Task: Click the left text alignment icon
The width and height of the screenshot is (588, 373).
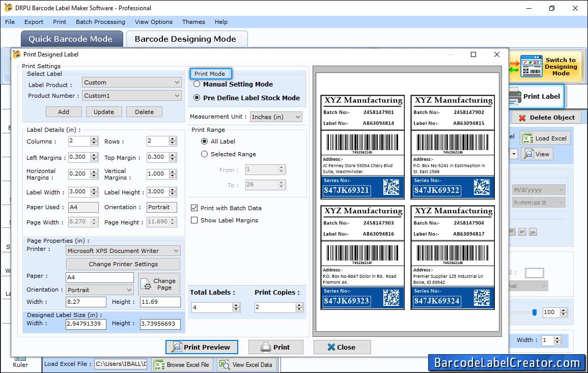Action: tap(512, 232)
